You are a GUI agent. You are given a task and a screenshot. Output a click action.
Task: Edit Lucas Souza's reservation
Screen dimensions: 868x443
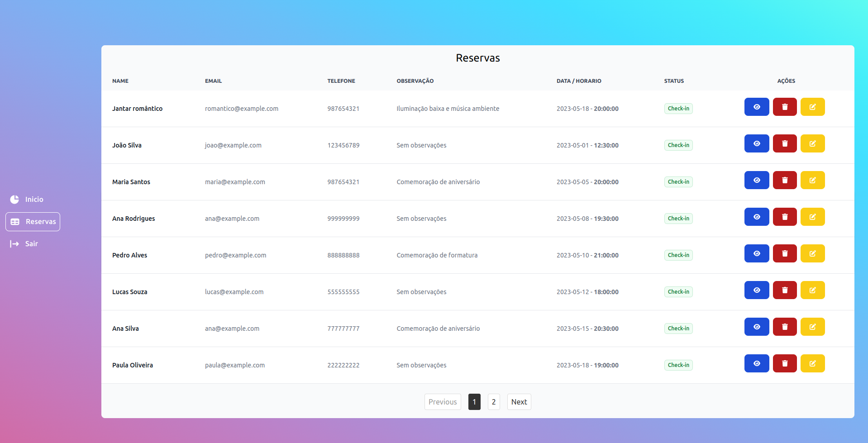pyautogui.click(x=813, y=290)
